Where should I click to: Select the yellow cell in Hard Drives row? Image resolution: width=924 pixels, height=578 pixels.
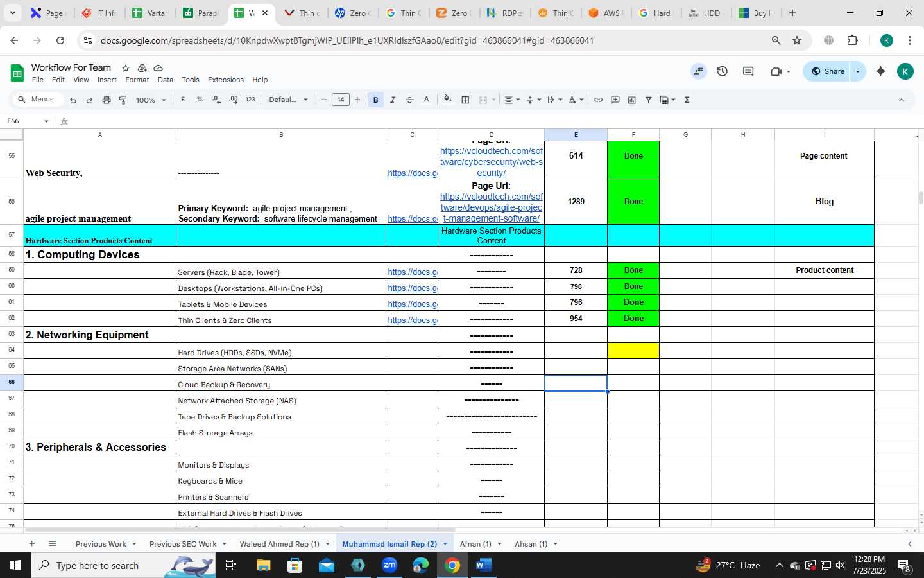(x=633, y=351)
